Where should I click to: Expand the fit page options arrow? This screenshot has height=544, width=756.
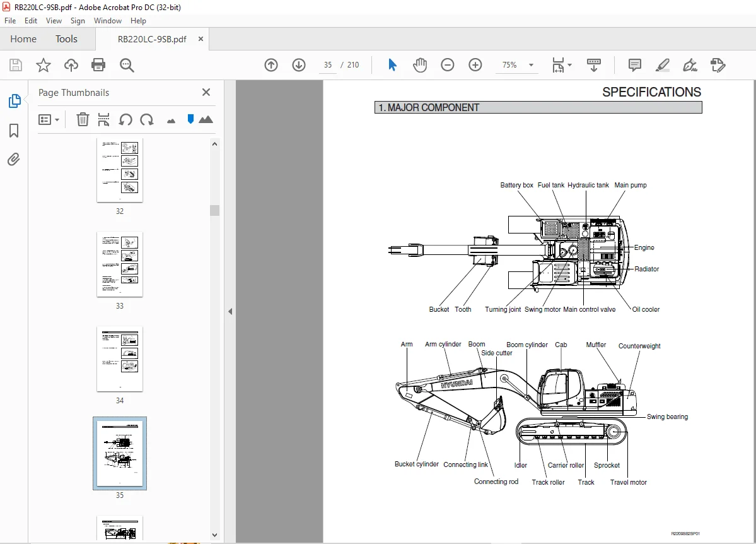coord(570,65)
